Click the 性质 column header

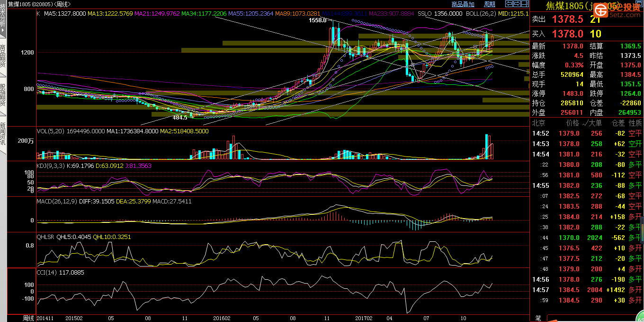click(635, 123)
